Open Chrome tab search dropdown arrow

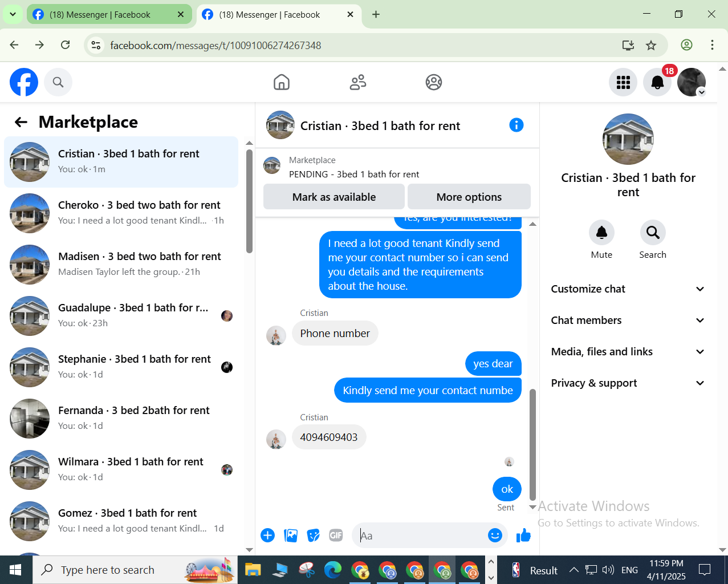[13, 14]
